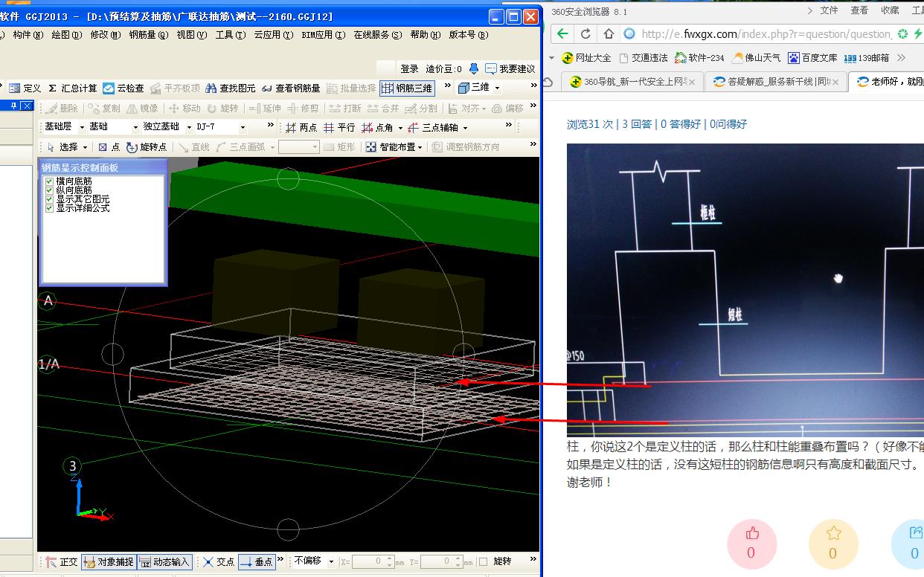
Task: Run 汇总计算 summary calculation
Action: [x=72, y=88]
